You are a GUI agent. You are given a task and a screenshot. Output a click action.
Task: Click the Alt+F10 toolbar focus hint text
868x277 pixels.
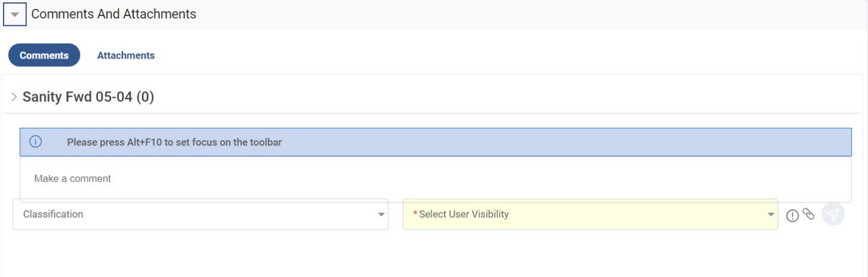tap(174, 143)
